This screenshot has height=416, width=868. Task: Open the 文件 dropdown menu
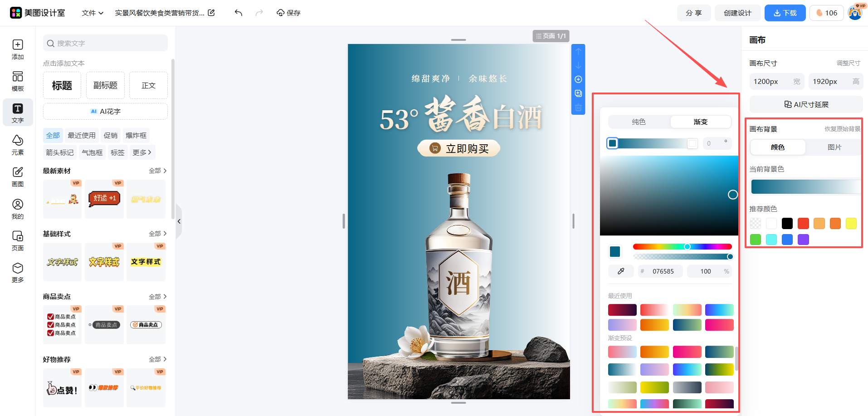pos(93,13)
